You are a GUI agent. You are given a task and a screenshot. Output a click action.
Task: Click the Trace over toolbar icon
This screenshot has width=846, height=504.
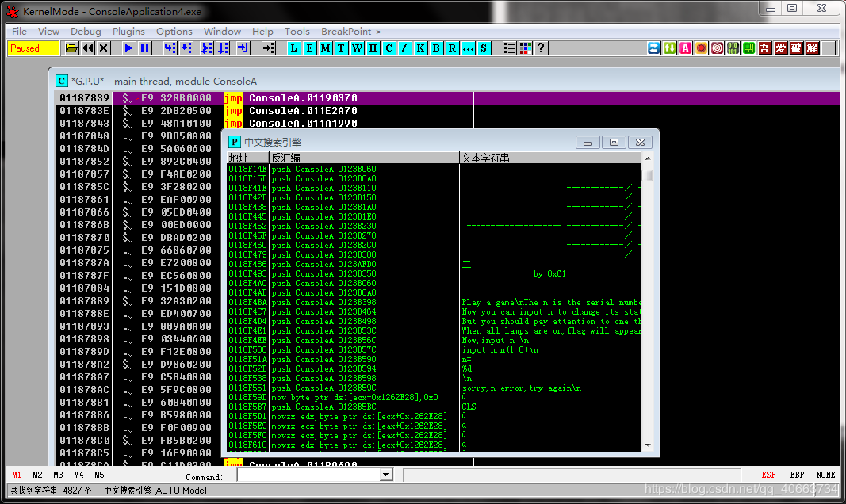click(x=223, y=48)
